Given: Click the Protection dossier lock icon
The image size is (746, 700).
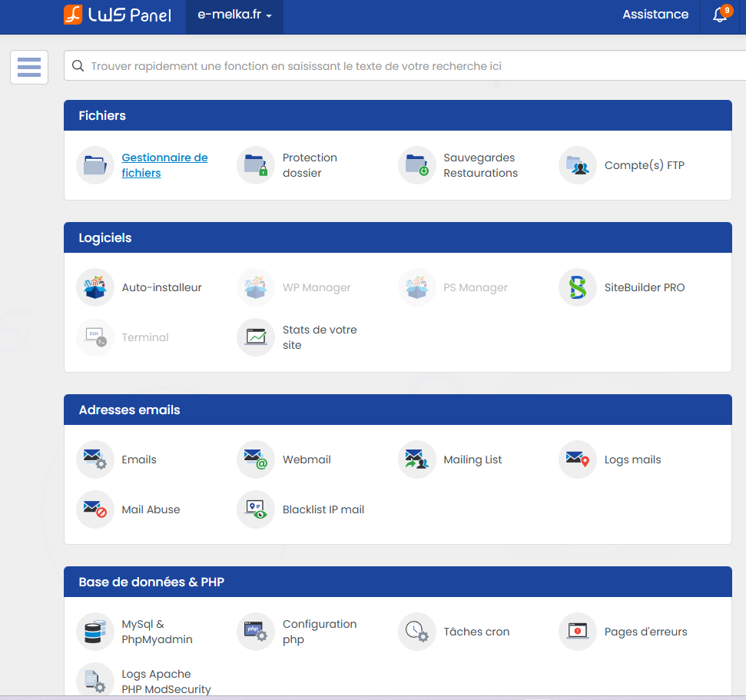Looking at the screenshot, I should point(256,165).
